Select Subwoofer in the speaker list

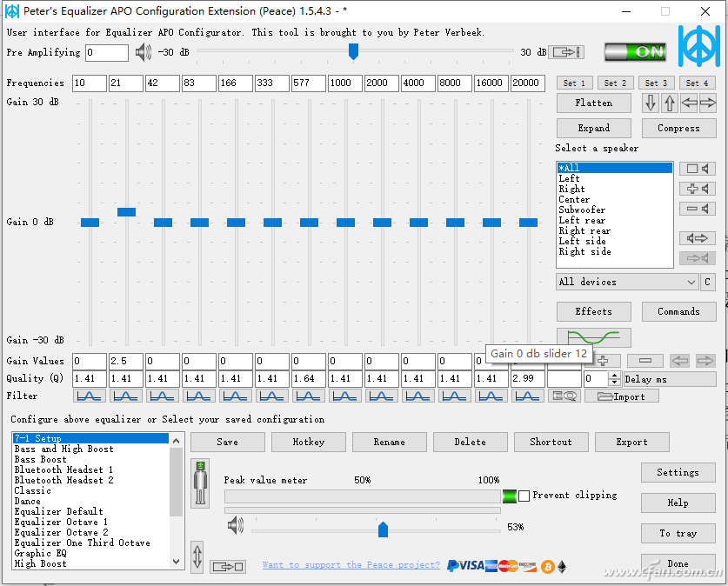615,210
